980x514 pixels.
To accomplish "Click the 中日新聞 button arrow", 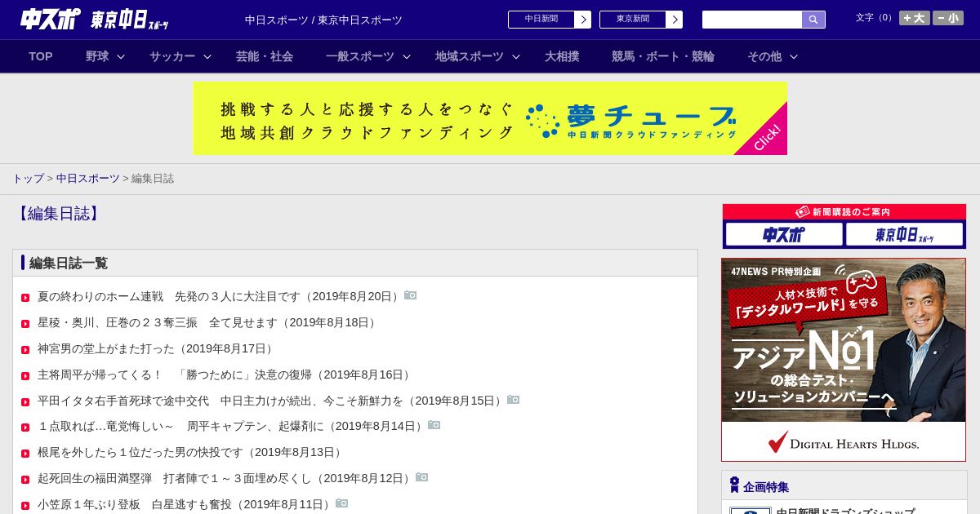I will (x=583, y=20).
